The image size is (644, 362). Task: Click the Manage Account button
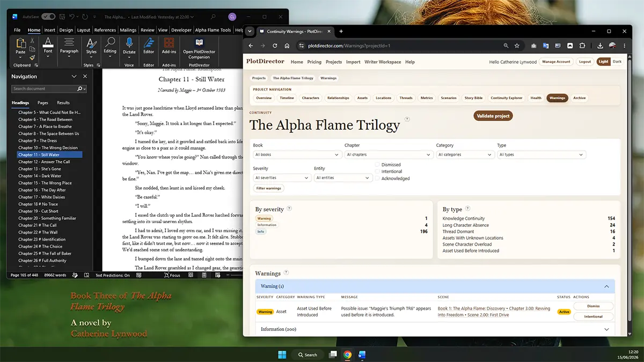tap(556, 62)
